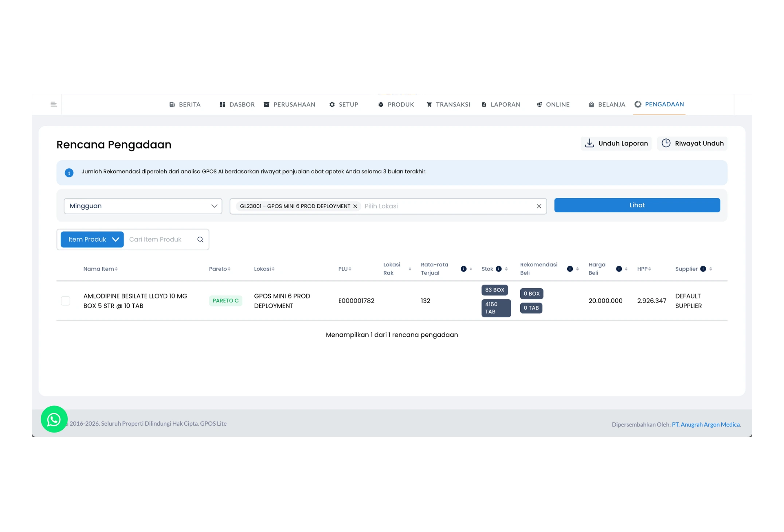Click DEFAULT SUPPLIER cell

pyautogui.click(x=688, y=301)
